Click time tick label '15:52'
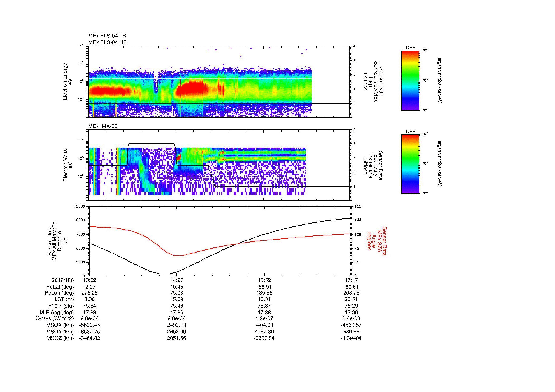The height and width of the screenshot is (392, 555). pos(264,280)
